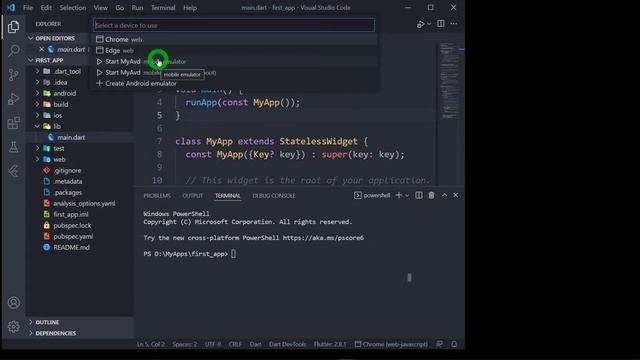Collapse the Open Editors section
Image resolution: width=640 pixels, height=360 pixels.
54,38
